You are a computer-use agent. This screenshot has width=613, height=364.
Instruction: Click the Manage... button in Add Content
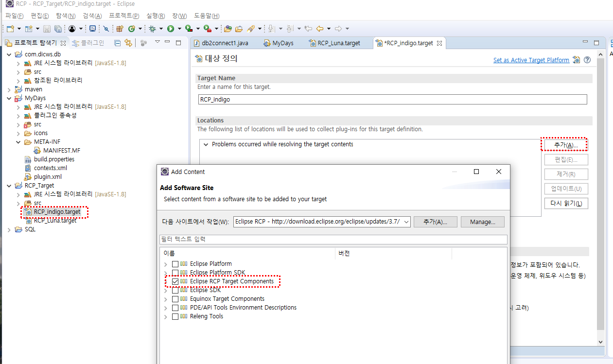(482, 222)
